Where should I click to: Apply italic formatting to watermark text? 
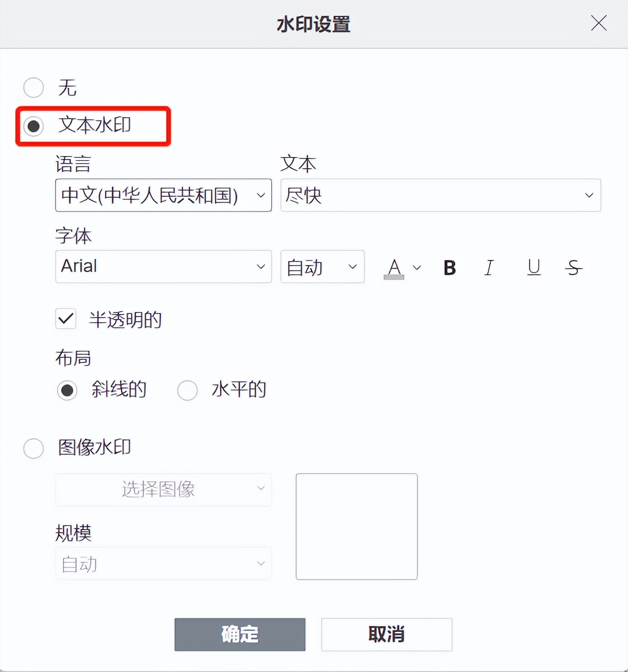pyautogui.click(x=489, y=267)
